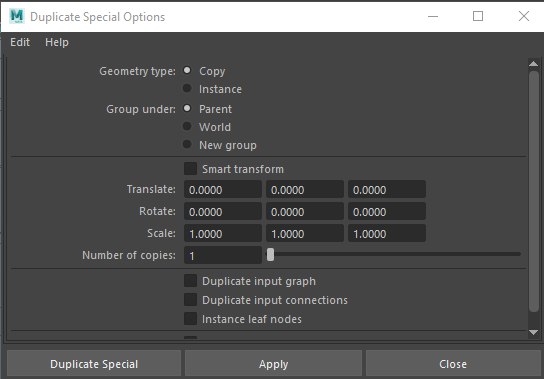The image size is (544, 379).
Task: Select Parent under Group under
Action: click(187, 108)
